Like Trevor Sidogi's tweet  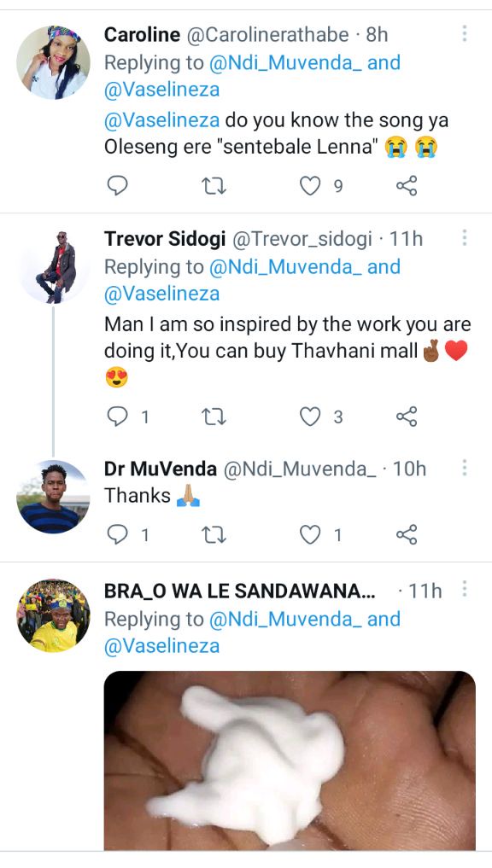pos(310,417)
